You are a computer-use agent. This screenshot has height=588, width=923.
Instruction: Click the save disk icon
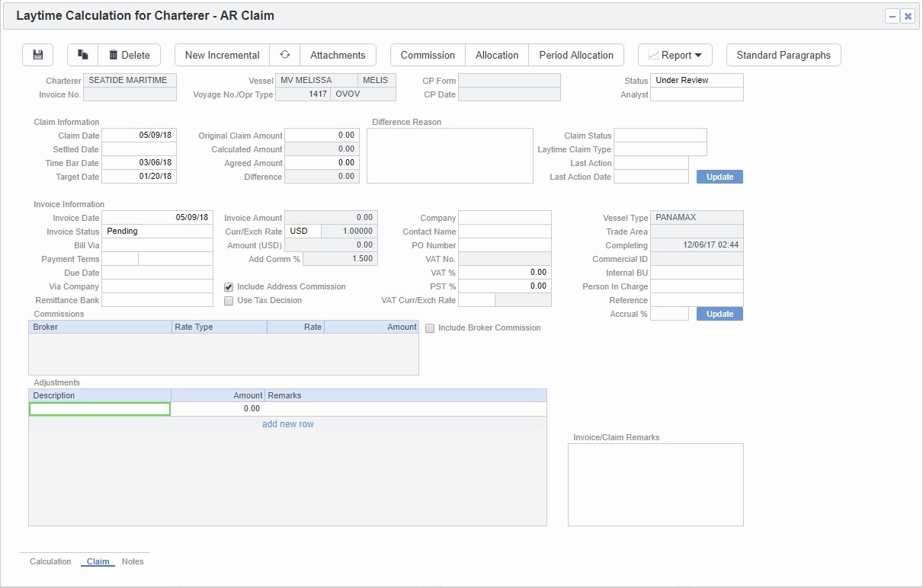coord(38,55)
